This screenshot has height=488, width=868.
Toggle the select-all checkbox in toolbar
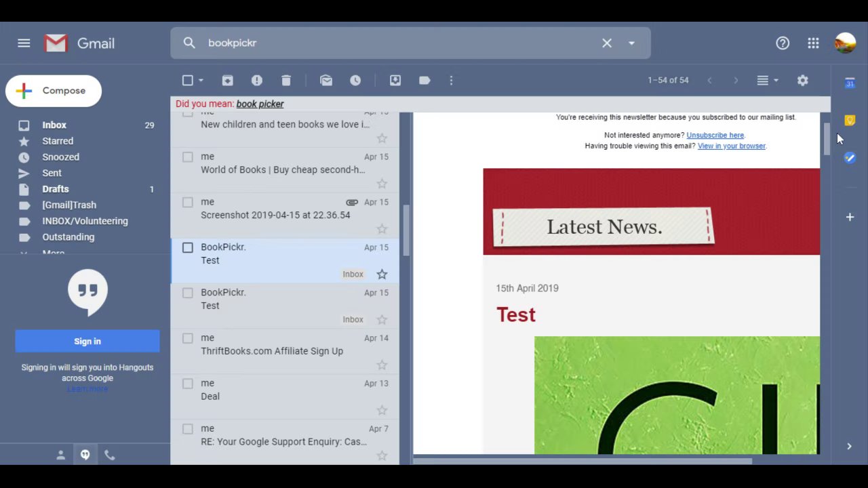[187, 80]
